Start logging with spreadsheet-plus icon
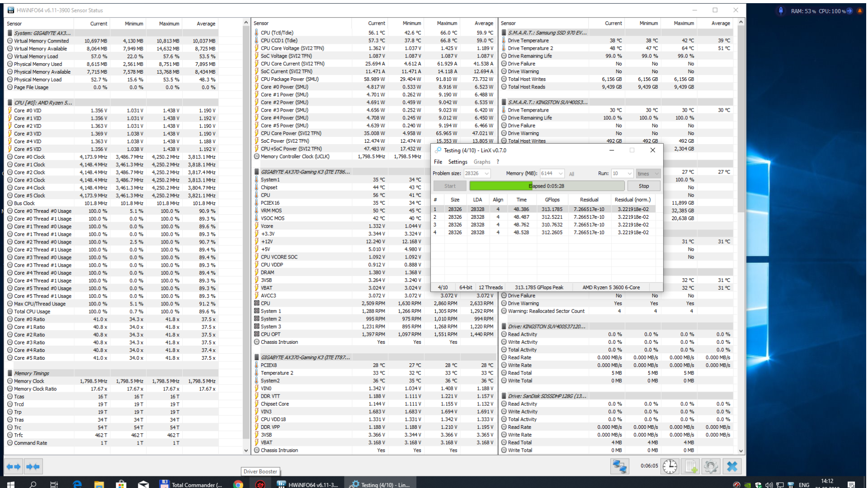 coord(690,466)
